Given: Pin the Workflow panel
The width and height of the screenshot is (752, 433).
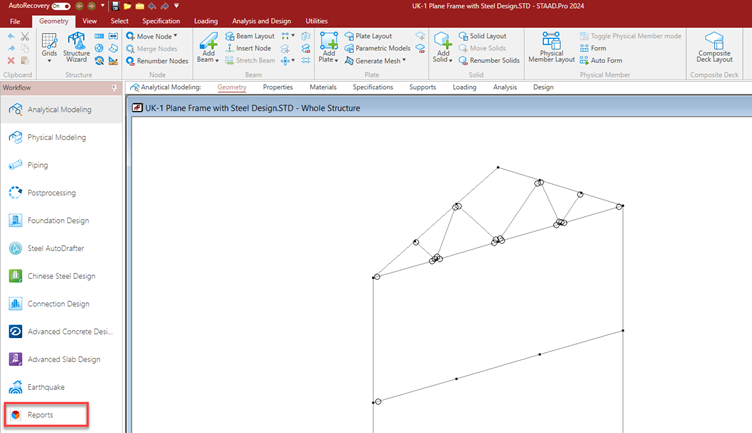Looking at the screenshot, I should 114,88.
